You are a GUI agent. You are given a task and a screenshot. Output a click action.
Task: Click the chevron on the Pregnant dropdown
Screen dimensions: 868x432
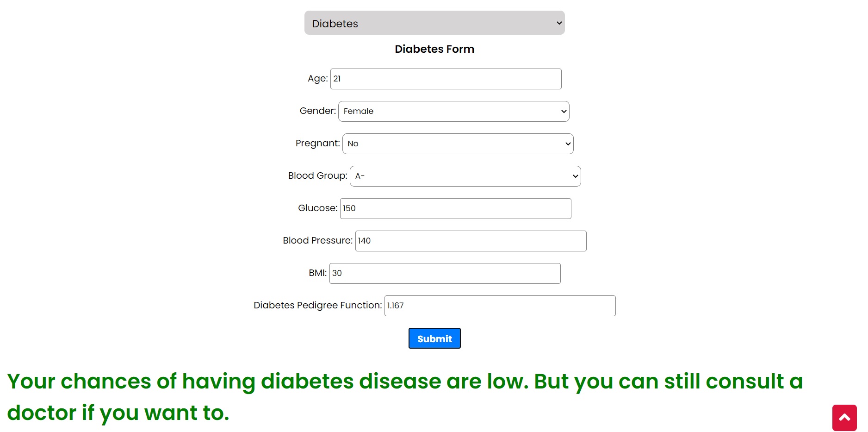pos(567,144)
